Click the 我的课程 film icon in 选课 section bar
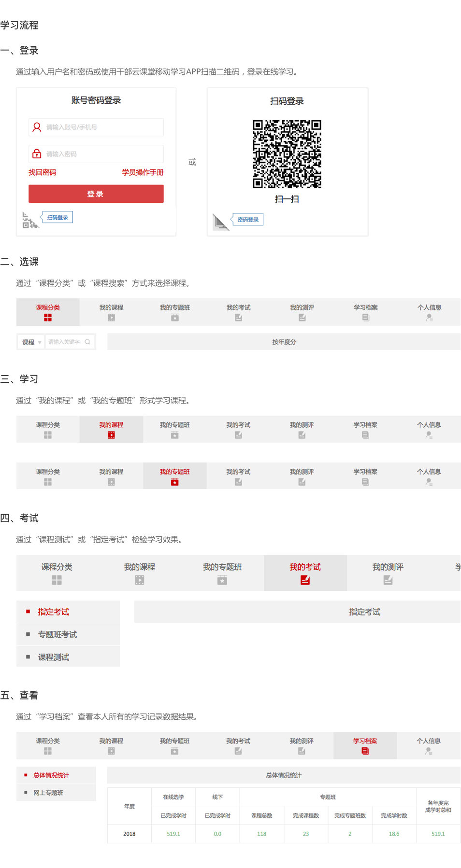The width and height of the screenshot is (461, 868). [111, 318]
